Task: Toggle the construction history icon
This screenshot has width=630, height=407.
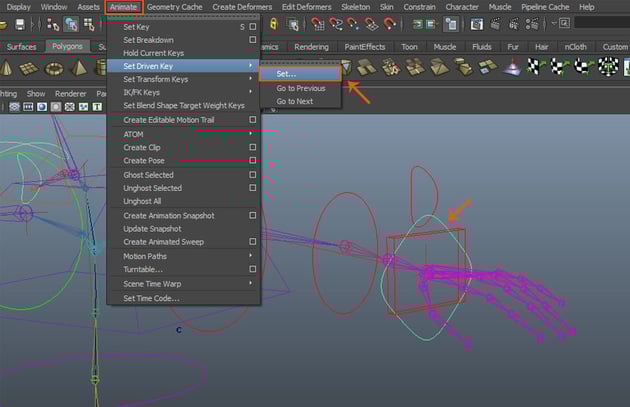Action: pos(451,24)
